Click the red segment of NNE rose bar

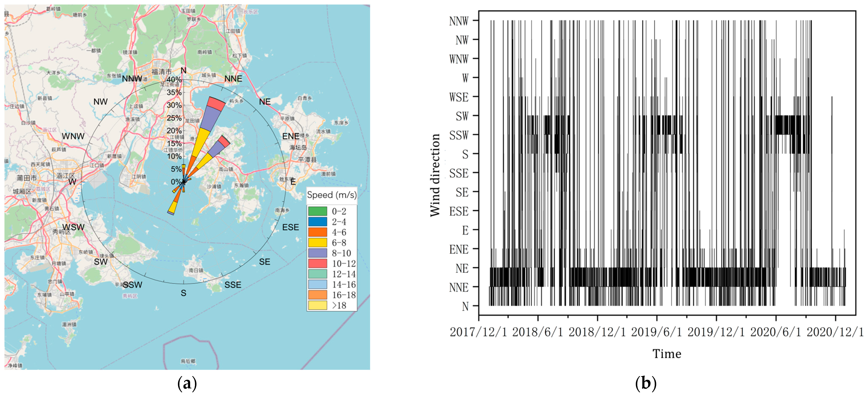[217, 104]
